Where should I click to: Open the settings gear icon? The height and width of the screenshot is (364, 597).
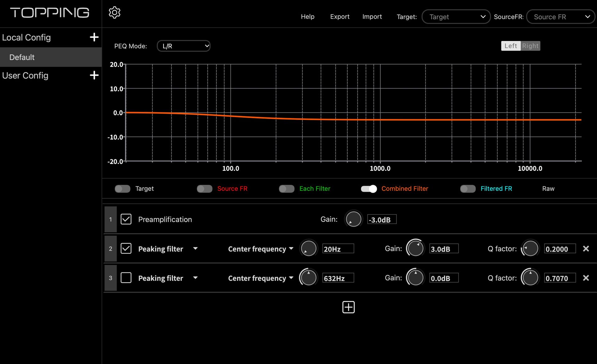coord(114,13)
